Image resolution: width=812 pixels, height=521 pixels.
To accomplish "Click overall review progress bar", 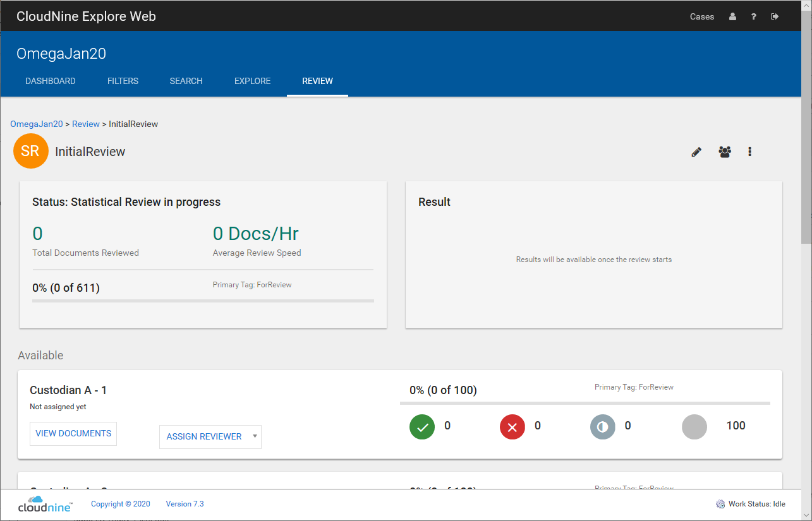I will click(203, 301).
